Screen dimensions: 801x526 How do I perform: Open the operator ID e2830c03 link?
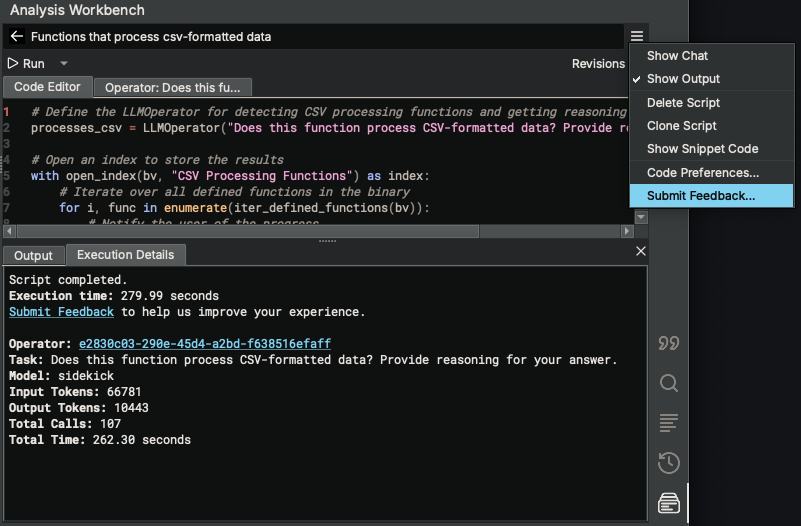coord(205,343)
